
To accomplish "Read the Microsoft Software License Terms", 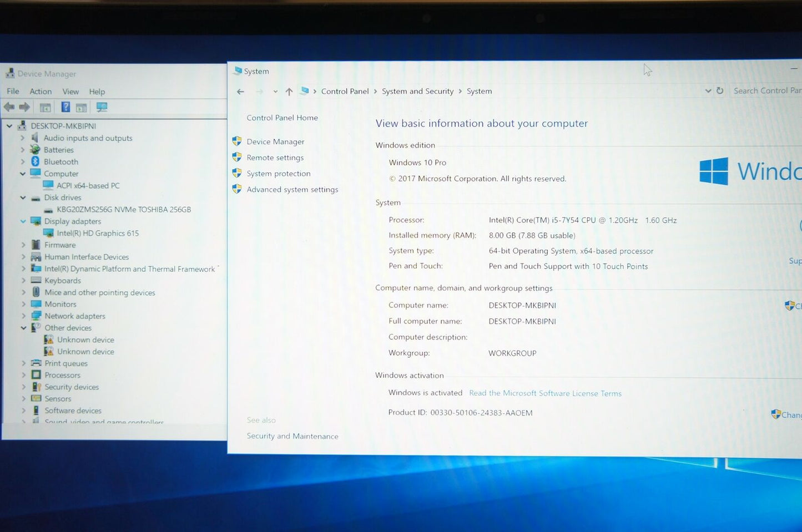I will pyautogui.click(x=545, y=393).
